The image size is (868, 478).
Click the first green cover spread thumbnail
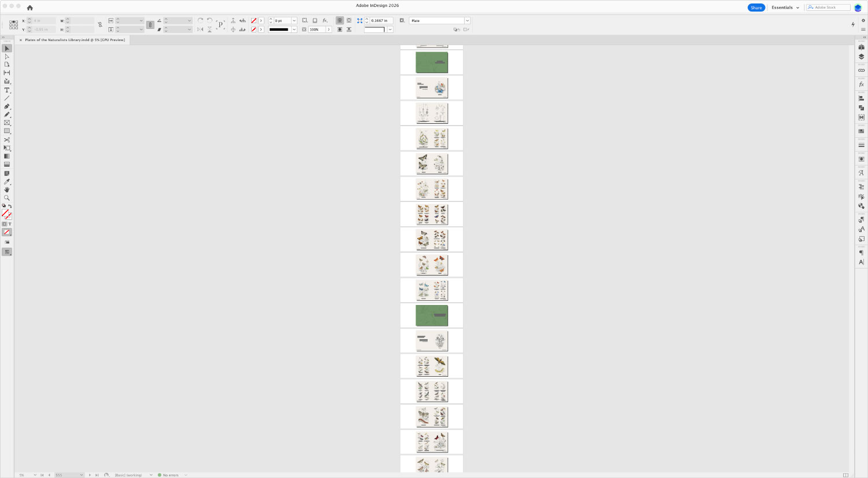(432, 62)
